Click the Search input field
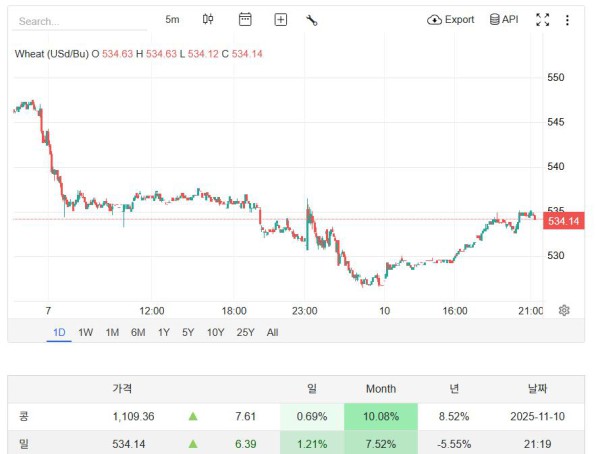This screenshot has height=454, width=600. pyautogui.click(x=80, y=20)
